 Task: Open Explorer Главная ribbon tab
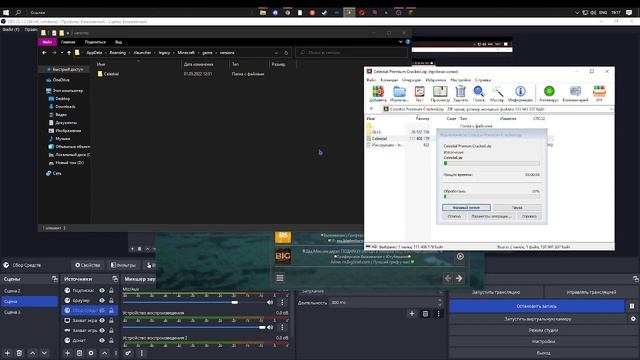[68, 42]
